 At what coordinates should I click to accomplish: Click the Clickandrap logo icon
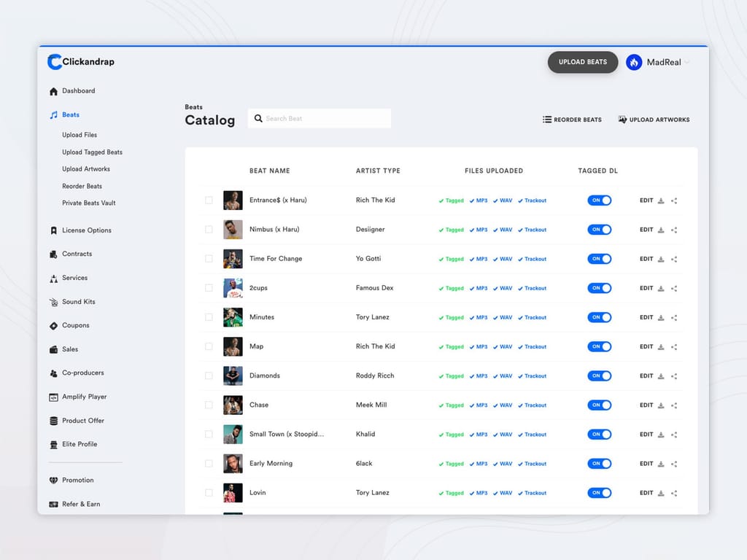pos(54,62)
